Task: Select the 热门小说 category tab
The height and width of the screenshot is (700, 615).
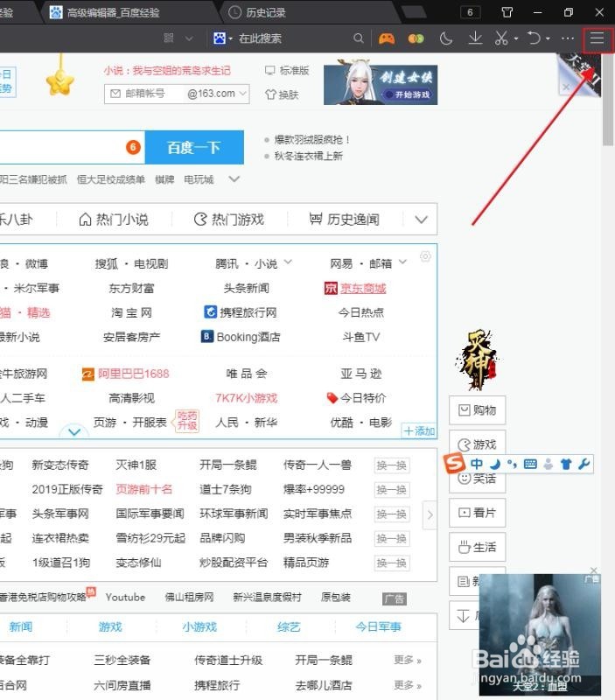Action: coord(114,220)
